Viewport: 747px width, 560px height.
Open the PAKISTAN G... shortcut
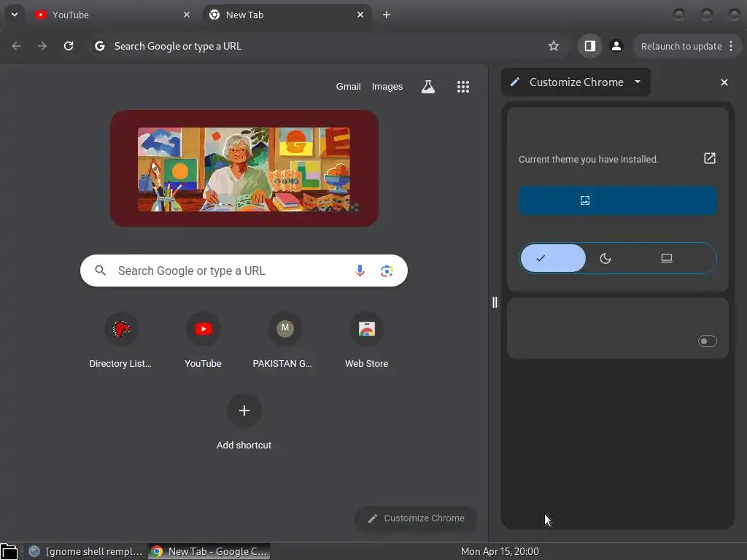click(x=285, y=341)
